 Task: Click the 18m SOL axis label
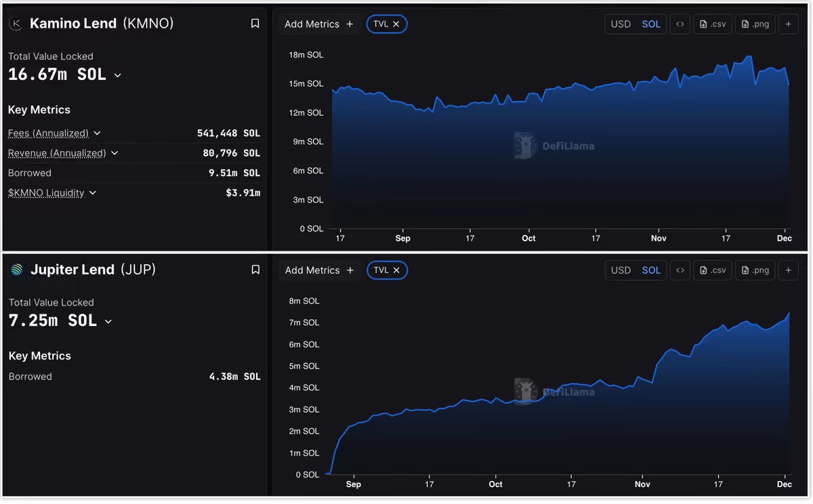coord(306,55)
